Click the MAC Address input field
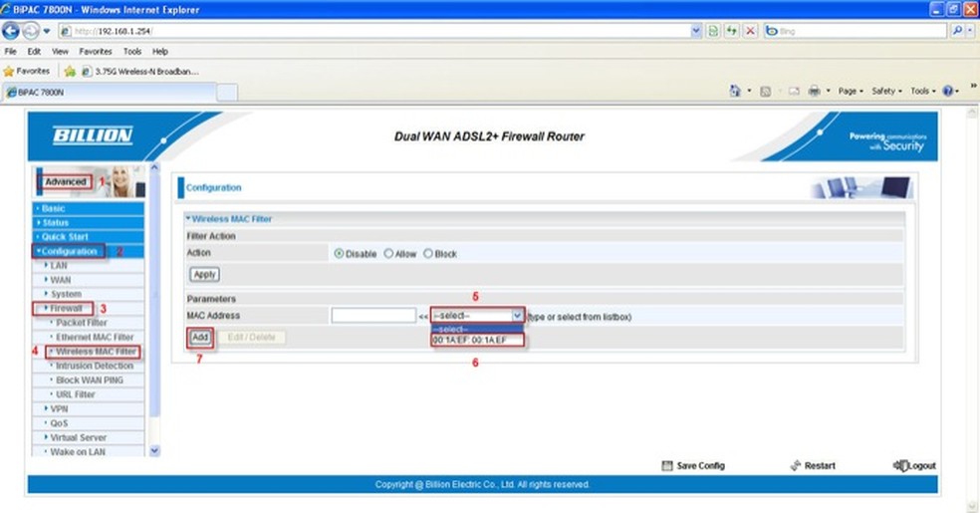Image resolution: width=980 pixels, height=513 pixels. [x=373, y=316]
